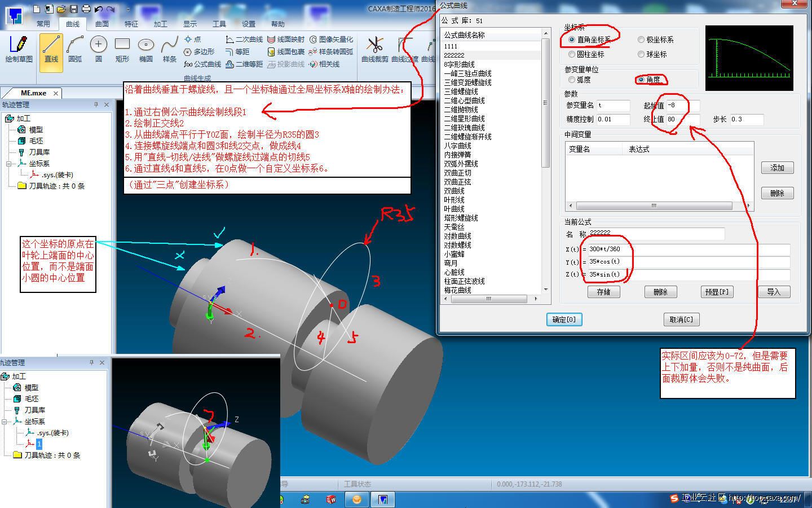Select the 等距 offset tool
Screen dimensions: 812x508
coord(237,51)
